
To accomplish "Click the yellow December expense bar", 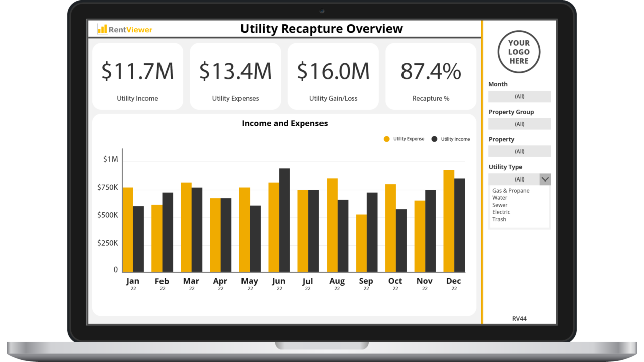I will click(448, 221).
